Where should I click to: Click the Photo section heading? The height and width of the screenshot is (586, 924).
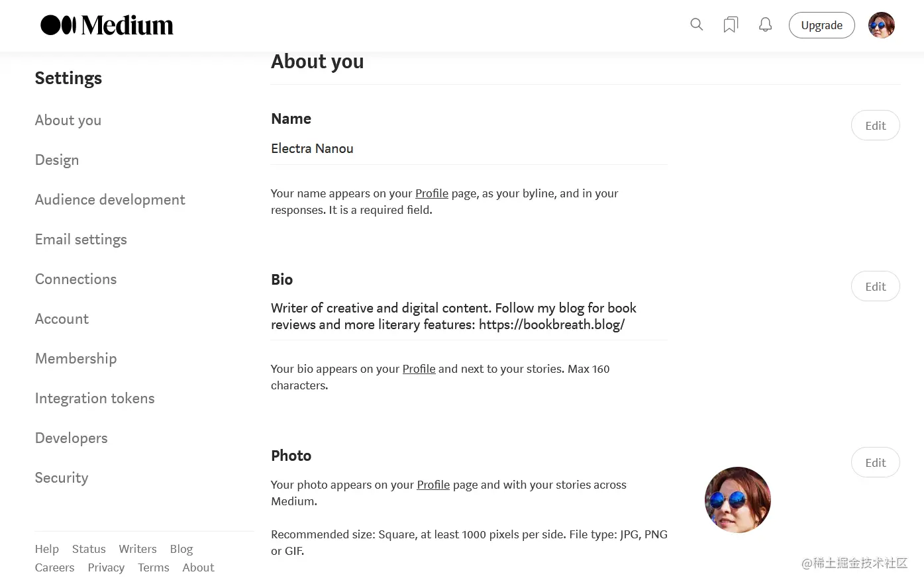point(291,456)
